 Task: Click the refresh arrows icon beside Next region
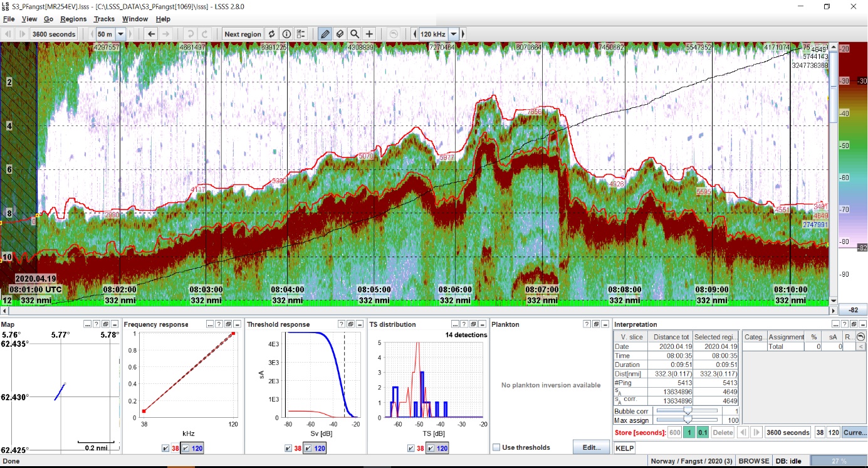pyautogui.click(x=271, y=34)
